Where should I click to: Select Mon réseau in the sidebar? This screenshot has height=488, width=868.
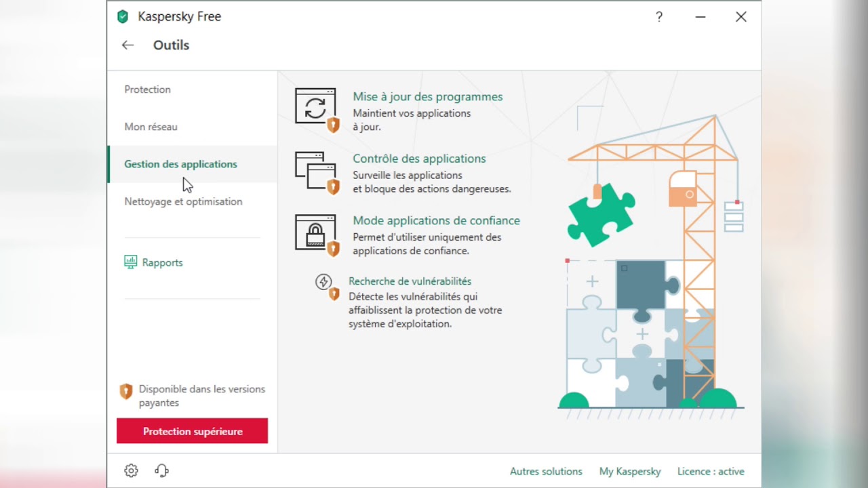151,127
